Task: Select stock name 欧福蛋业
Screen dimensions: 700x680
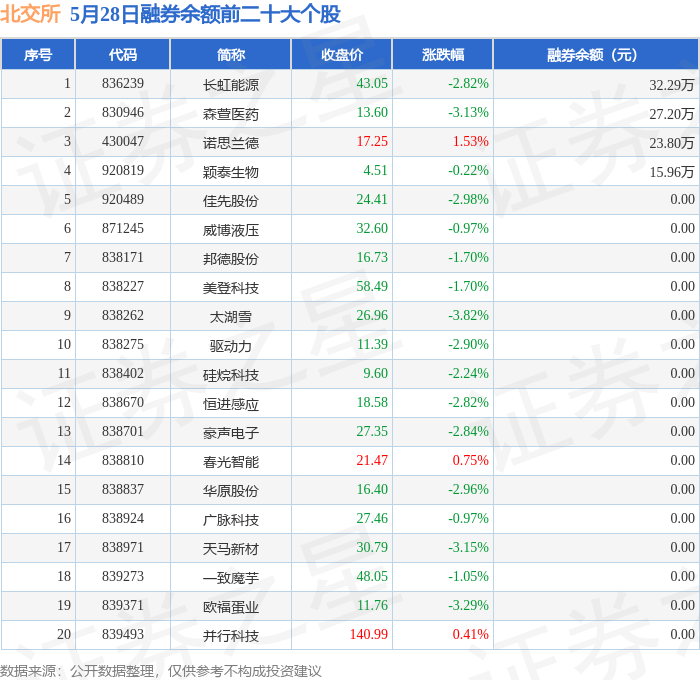Action: point(231,607)
